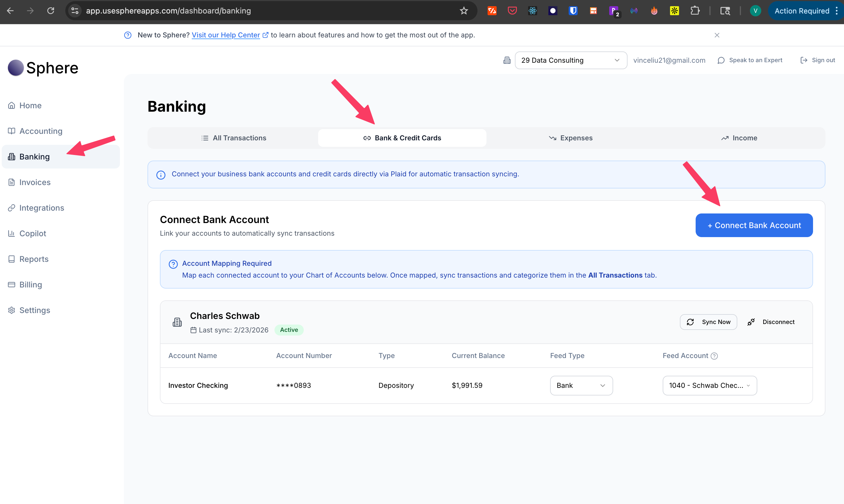Open the orange grid extension icon
This screenshot has width=844, height=504.
[593, 11]
